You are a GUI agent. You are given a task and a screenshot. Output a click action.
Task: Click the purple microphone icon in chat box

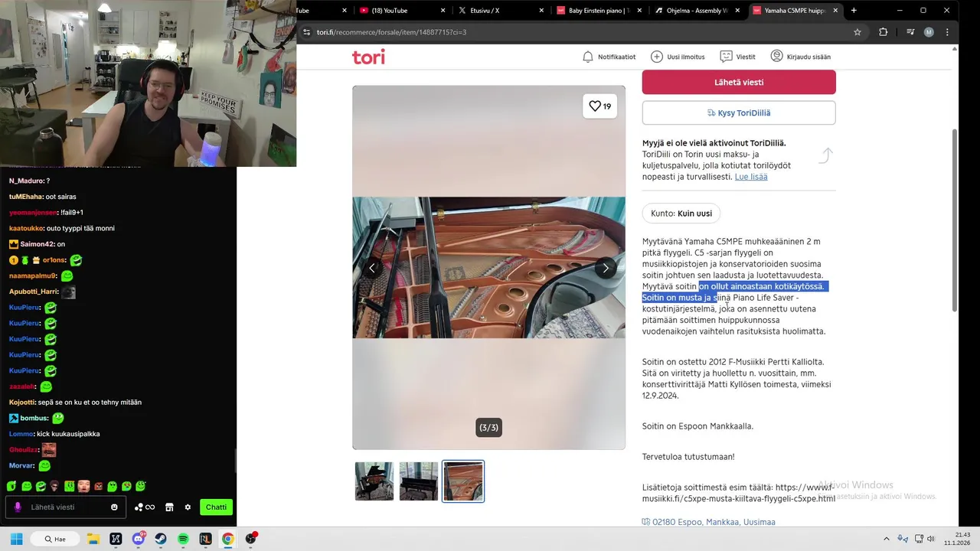18,507
